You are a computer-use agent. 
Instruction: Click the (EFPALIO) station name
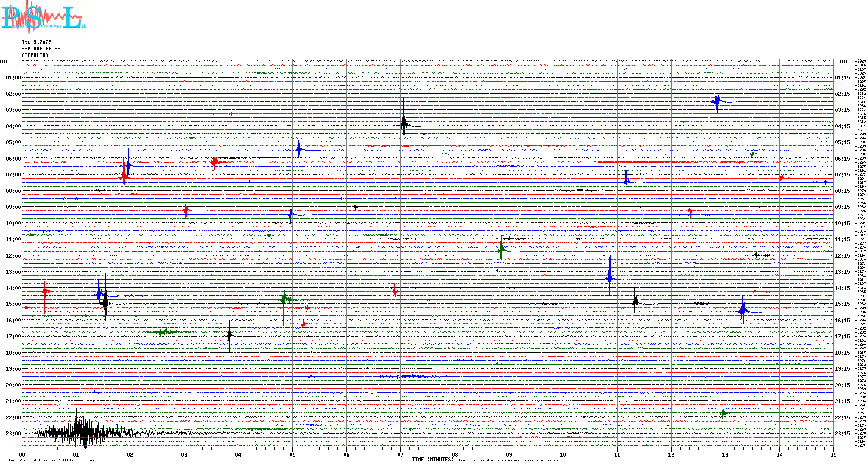point(35,55)
